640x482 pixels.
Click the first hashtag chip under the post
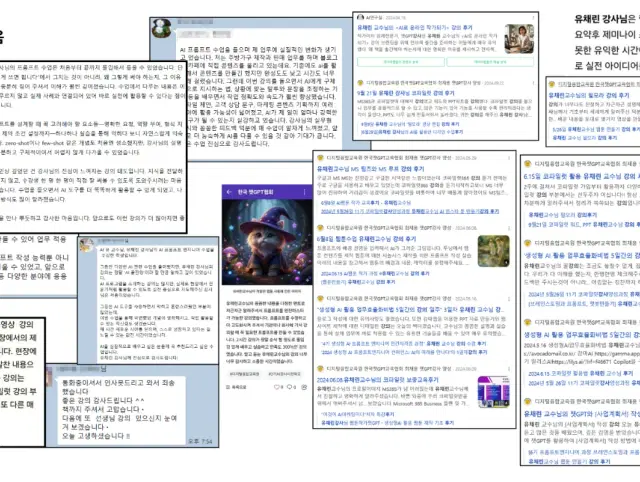click(244, 374)
